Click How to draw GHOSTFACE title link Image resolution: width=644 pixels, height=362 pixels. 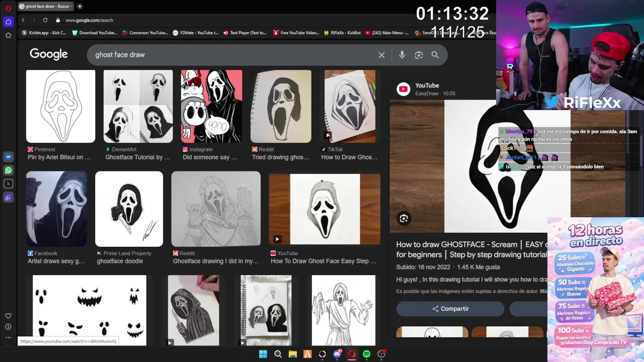471,249
